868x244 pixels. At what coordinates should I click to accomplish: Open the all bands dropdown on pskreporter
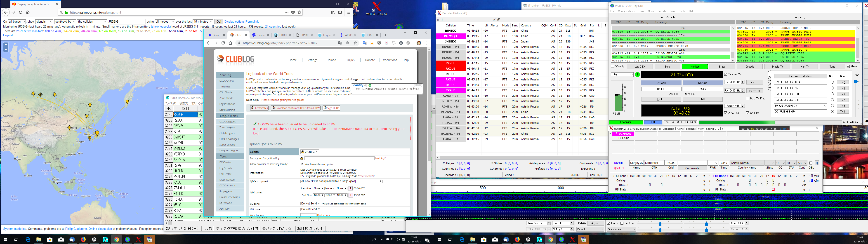17,21
